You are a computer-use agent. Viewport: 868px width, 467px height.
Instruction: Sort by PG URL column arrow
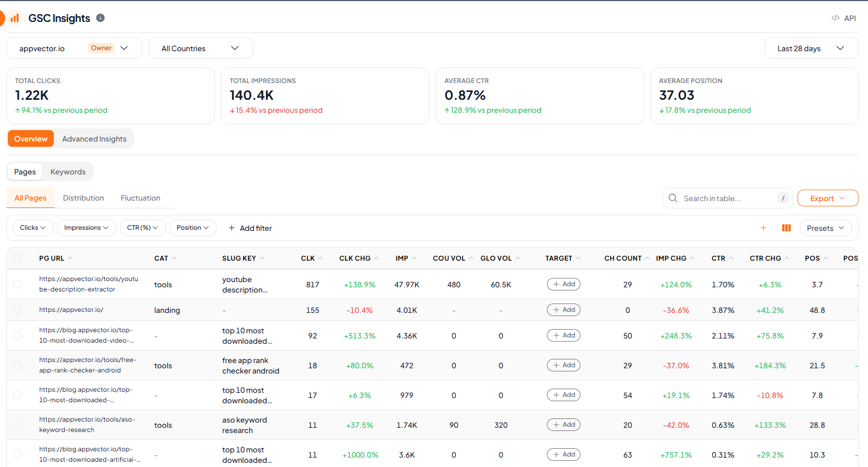click(70, 258)
